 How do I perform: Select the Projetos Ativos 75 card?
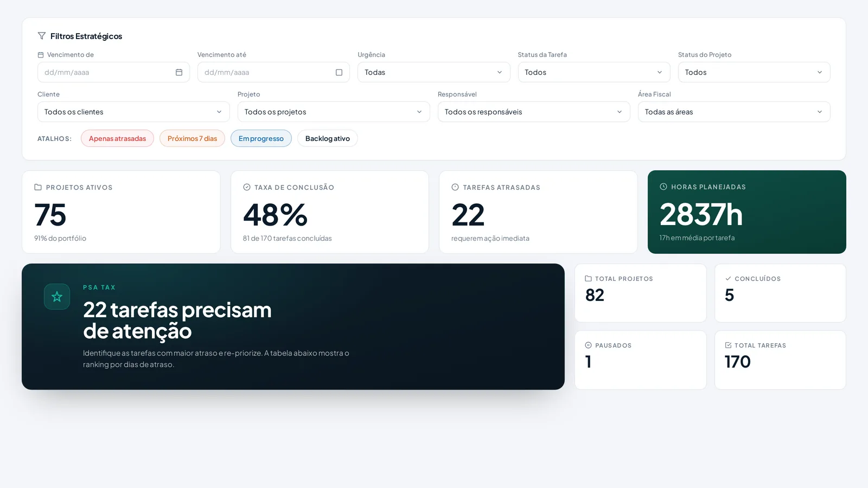[121, 212]
